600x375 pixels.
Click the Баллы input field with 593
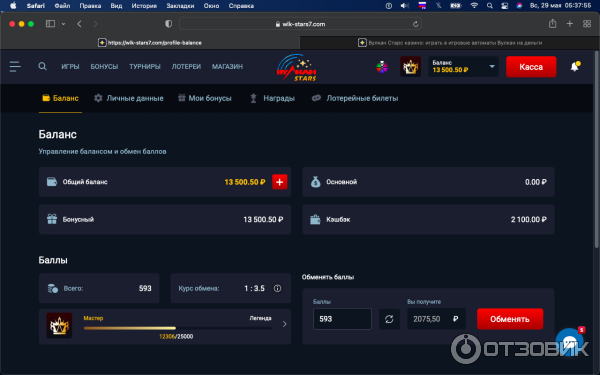point(342,319)
